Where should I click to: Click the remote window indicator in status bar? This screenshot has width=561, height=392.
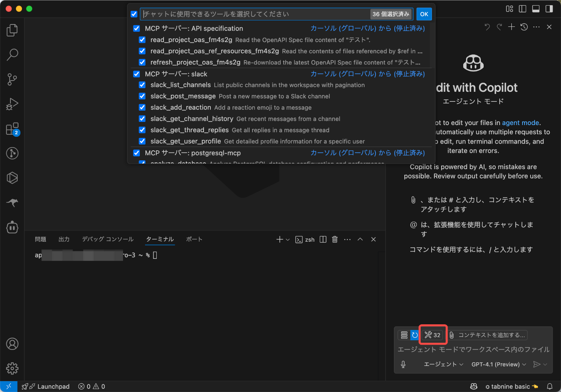(x=8, y=386)
